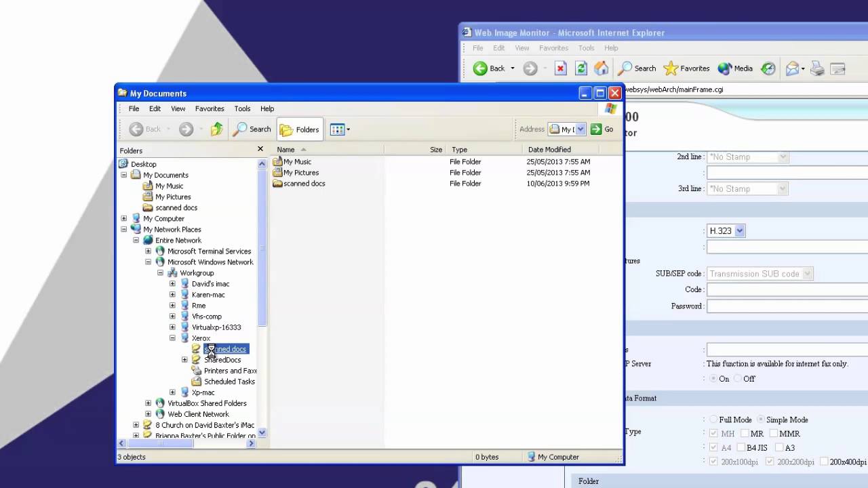This screenshot has width=868, height=488.
Task: Open Tools menu in Internet Explorer
Action: pos(587,48)
